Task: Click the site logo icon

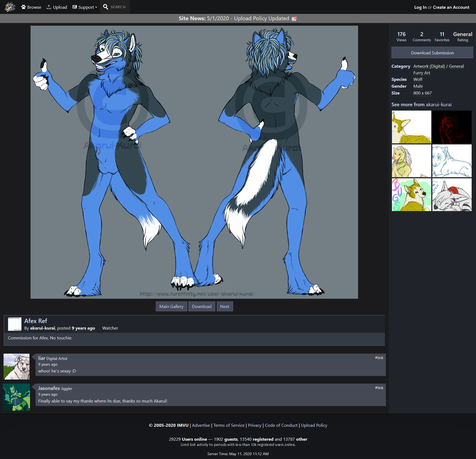Action: pyautogui.click(x=10, y=7)
